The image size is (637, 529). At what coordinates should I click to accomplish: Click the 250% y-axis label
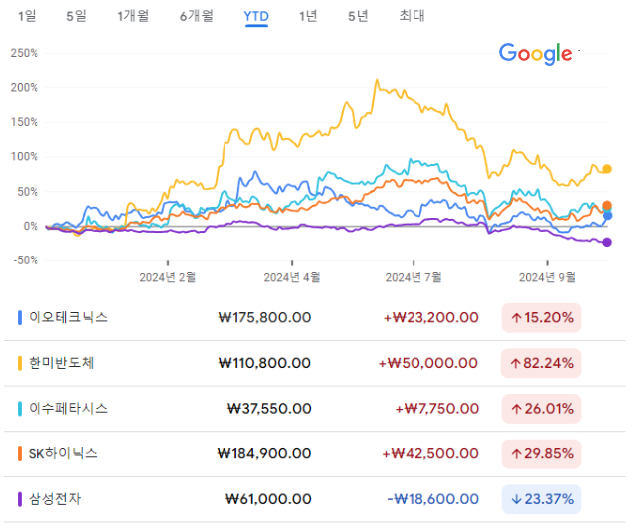tap(24, 53)
